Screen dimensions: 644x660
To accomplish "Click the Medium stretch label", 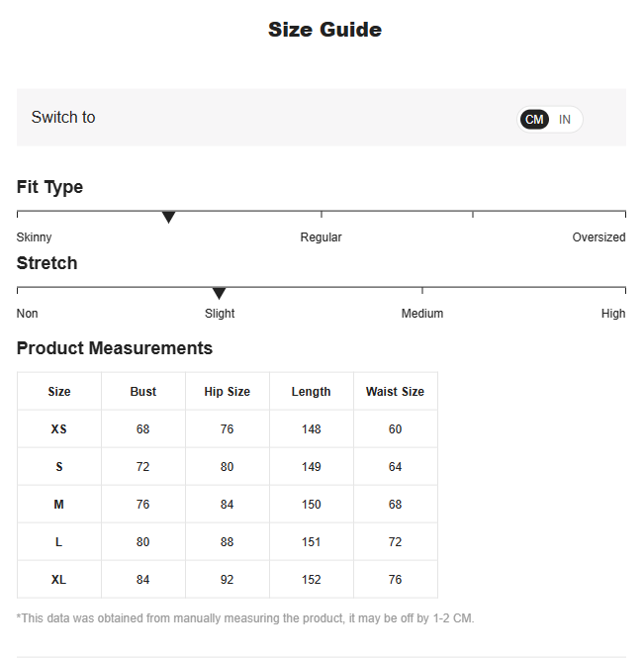I will click(x=422, y=314).
